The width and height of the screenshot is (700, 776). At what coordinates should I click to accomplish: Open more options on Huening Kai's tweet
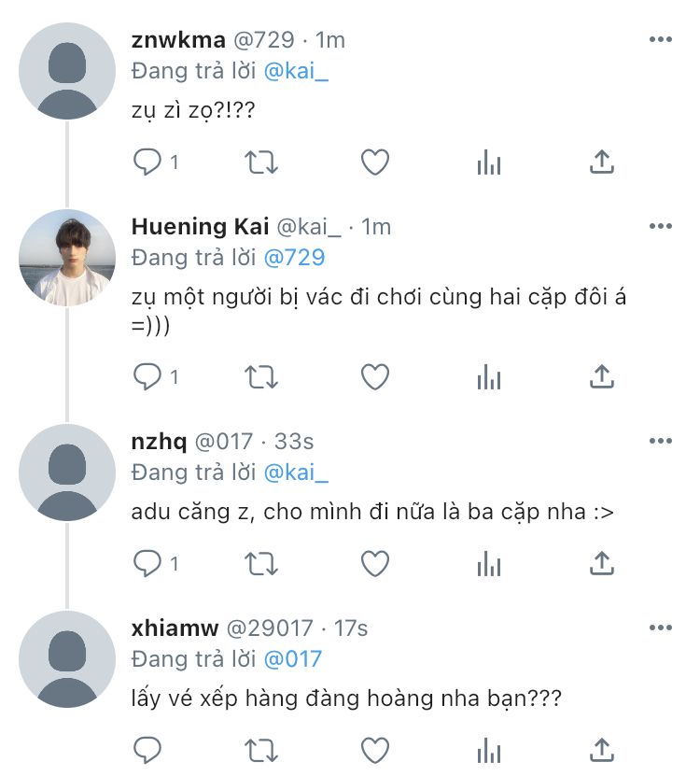point(660,227)
